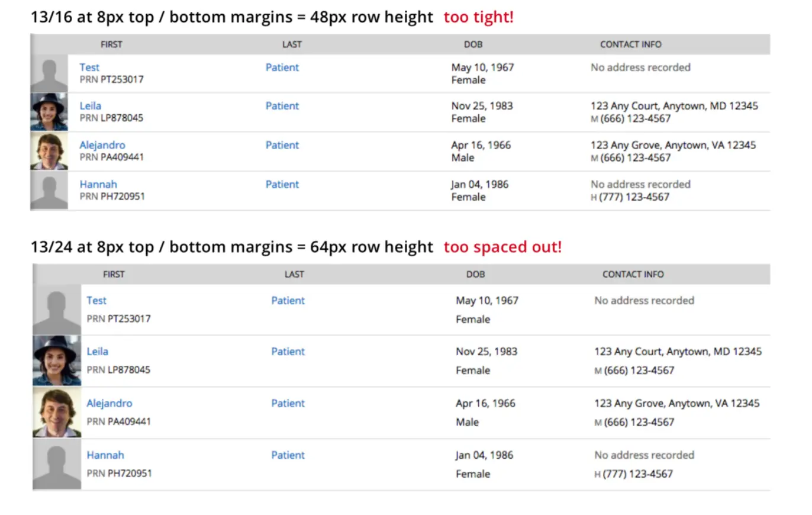Open the Test link in bottom table
This screenshot has height=515, width=812.
point(96,300)
